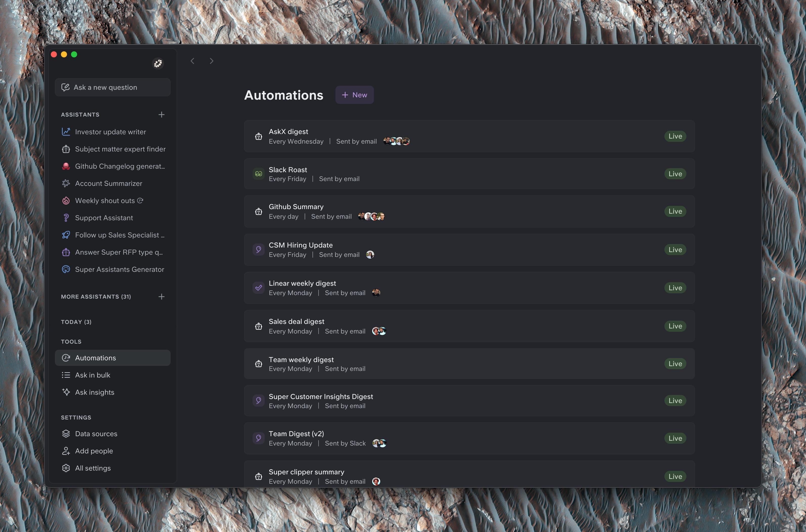
Task: Toggle Live status on Super Customer Insights Digest
Action: 675,401
